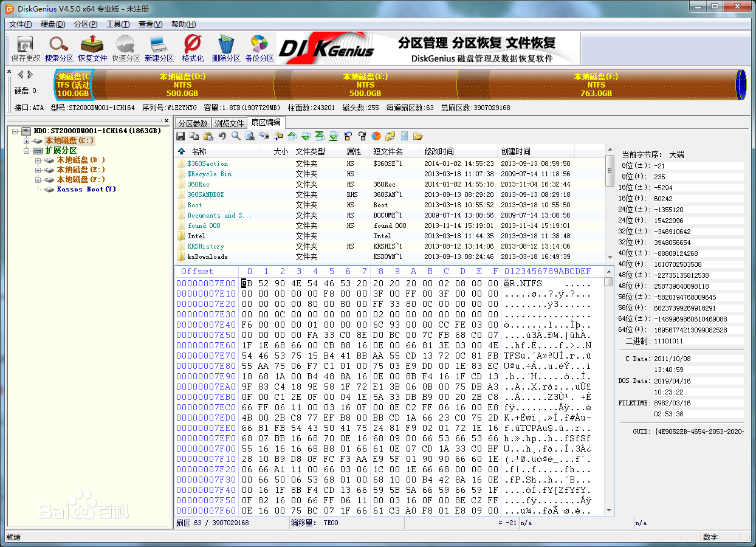Image resolution: width=756 pixels, height=547 pixels.
Task: Expand the 本地磁盘 (F:) tree node
Action: point(38,180)
